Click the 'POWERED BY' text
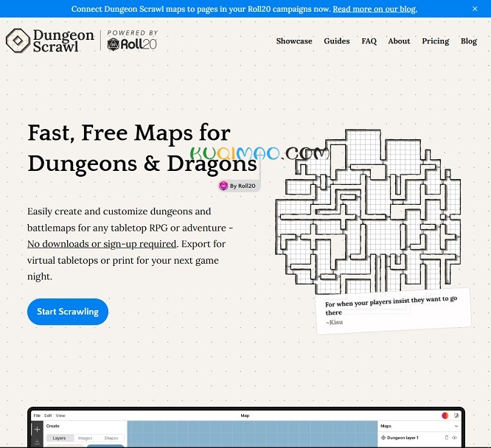The width and height of the screenshot is (491, 448). [133, 32]
